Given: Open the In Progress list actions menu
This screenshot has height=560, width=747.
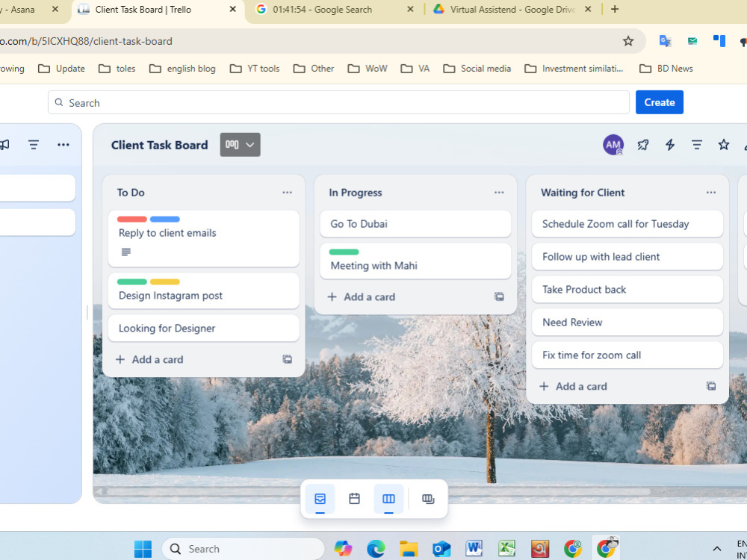Looking at the screenshot, I should (x=499, y=193).
